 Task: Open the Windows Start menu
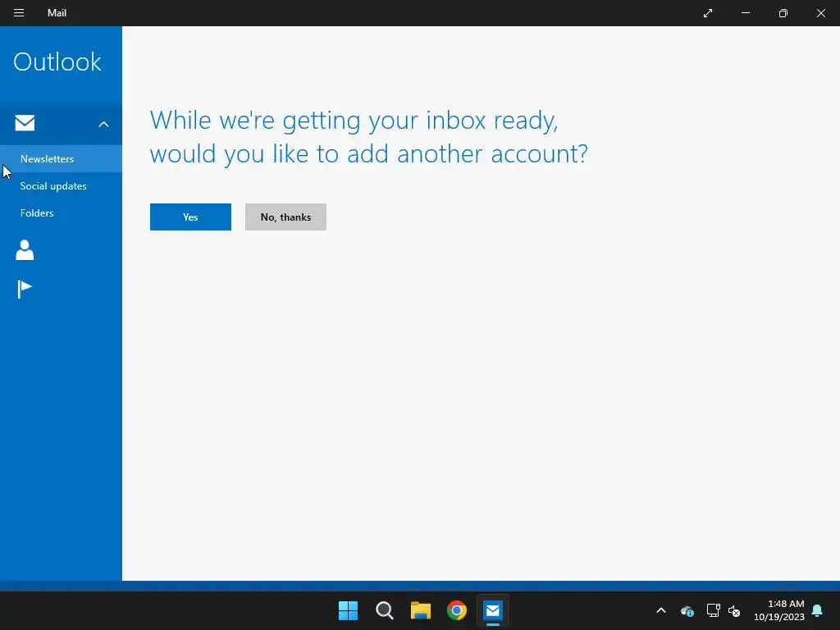[x=348, y=610]
